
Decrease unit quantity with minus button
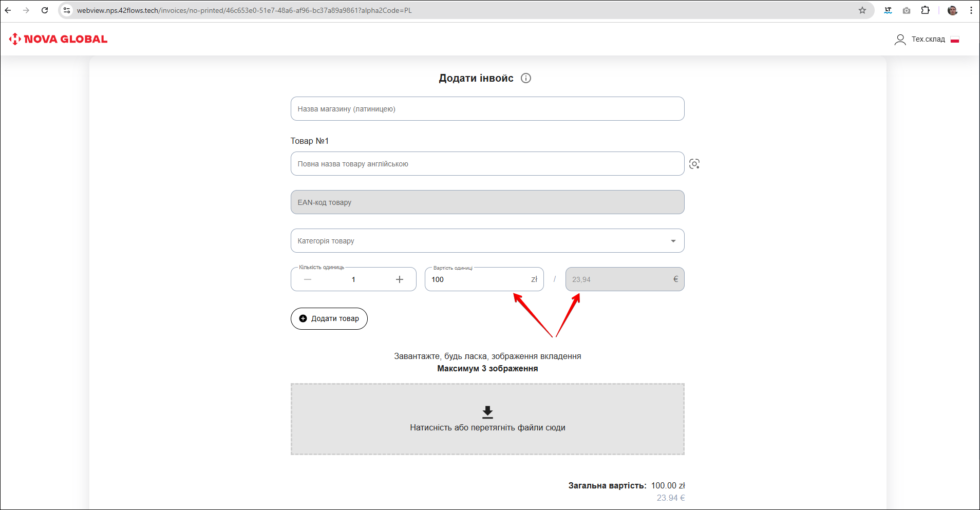point(308,279)
